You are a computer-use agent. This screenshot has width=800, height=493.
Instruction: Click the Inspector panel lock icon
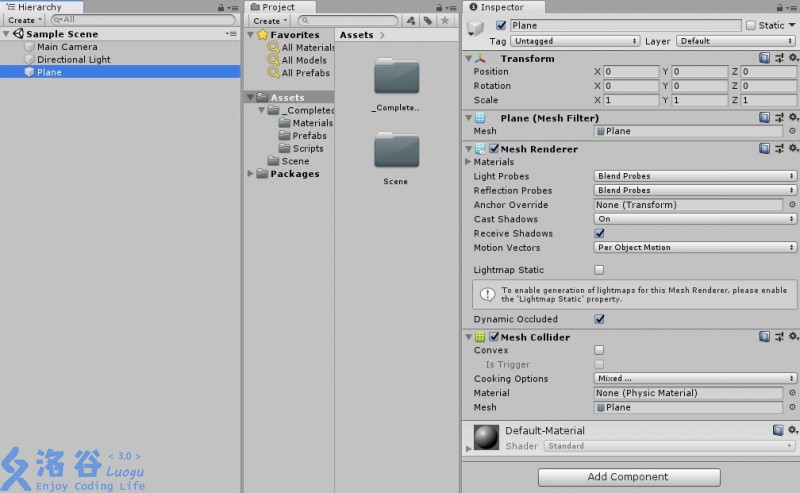(x=780, y=8)
